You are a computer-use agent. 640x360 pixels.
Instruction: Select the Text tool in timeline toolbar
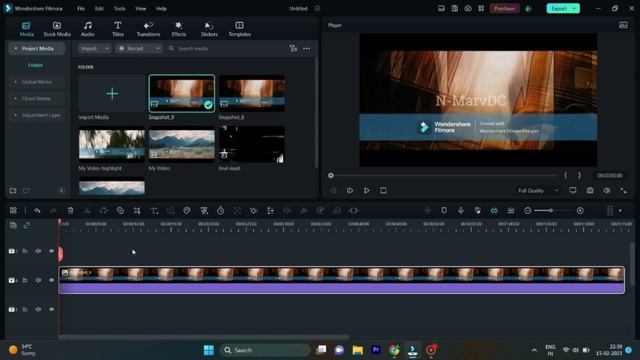[154, 211]
